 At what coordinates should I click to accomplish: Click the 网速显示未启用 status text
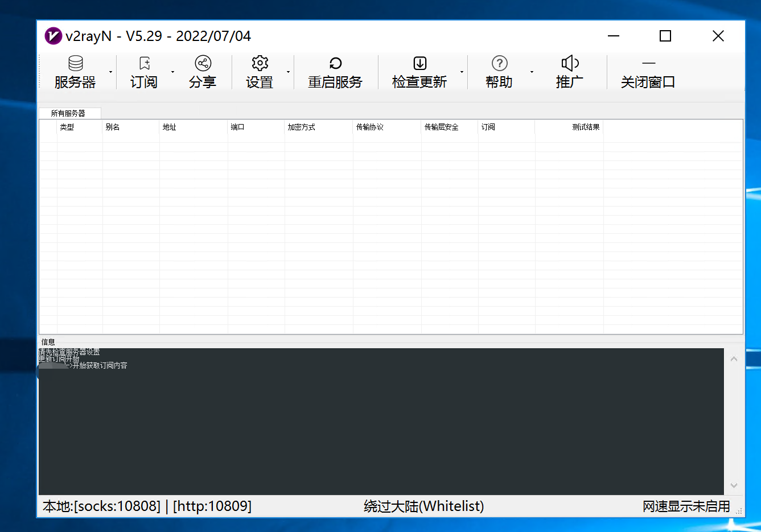686,506
